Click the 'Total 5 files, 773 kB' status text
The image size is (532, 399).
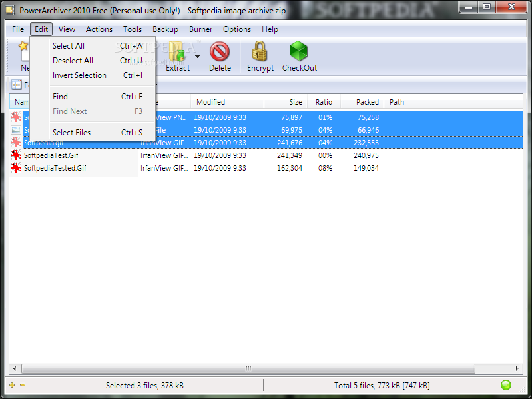(382, 386)
